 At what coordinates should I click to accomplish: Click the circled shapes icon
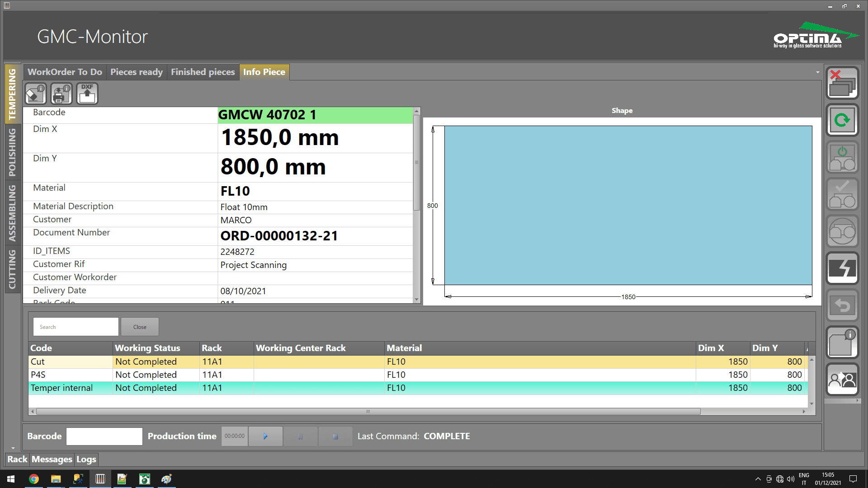pos(843,231)
